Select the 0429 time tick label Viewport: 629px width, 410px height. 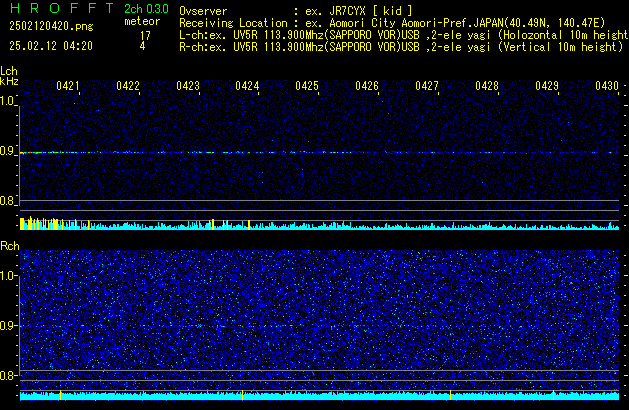coord(547,86)
